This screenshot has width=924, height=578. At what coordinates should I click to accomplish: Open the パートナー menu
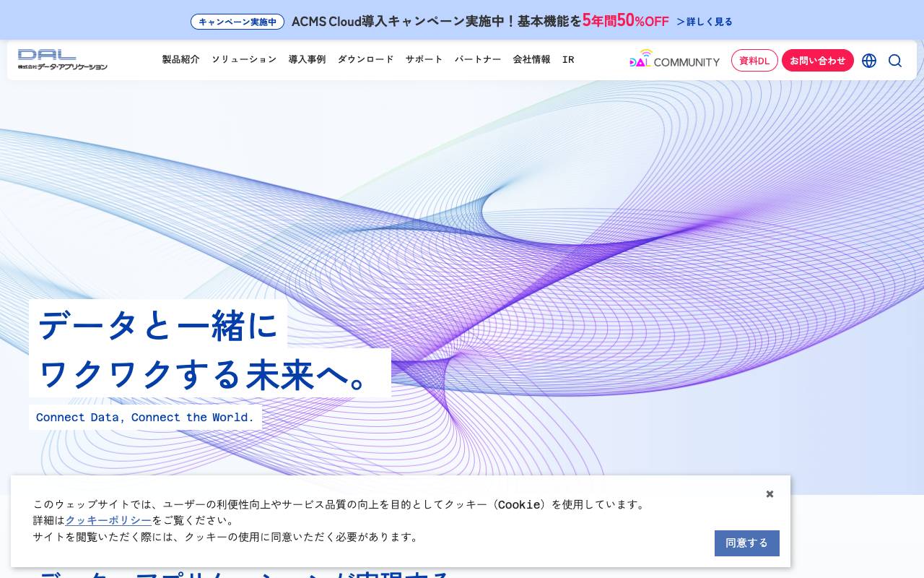coord(478,59)
